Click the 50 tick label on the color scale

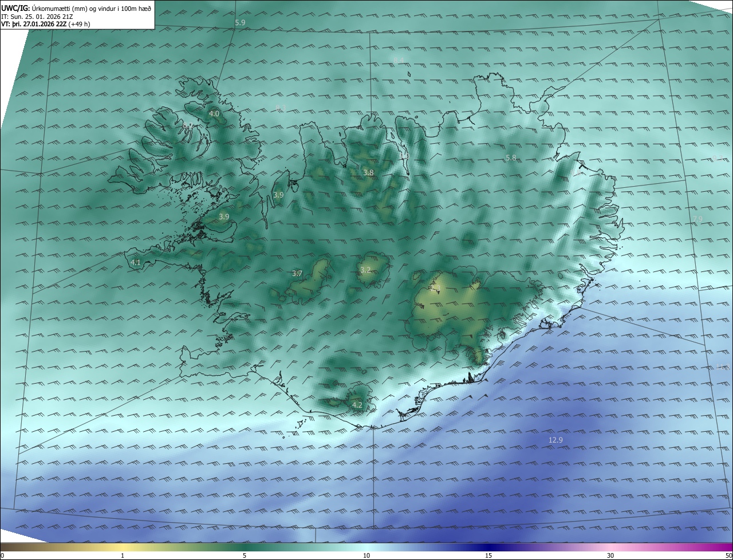(728, 555)
